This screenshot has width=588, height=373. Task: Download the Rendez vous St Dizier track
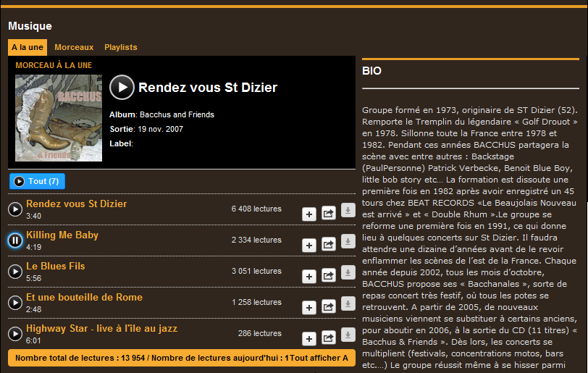coord(348,211)
